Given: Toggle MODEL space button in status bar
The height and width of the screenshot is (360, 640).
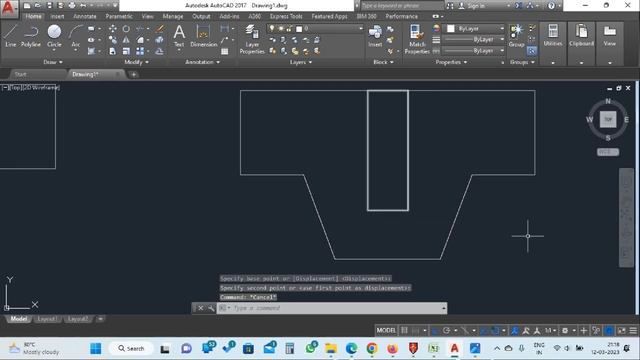Looking at the screenshot, I should click(x=386, y=330).
